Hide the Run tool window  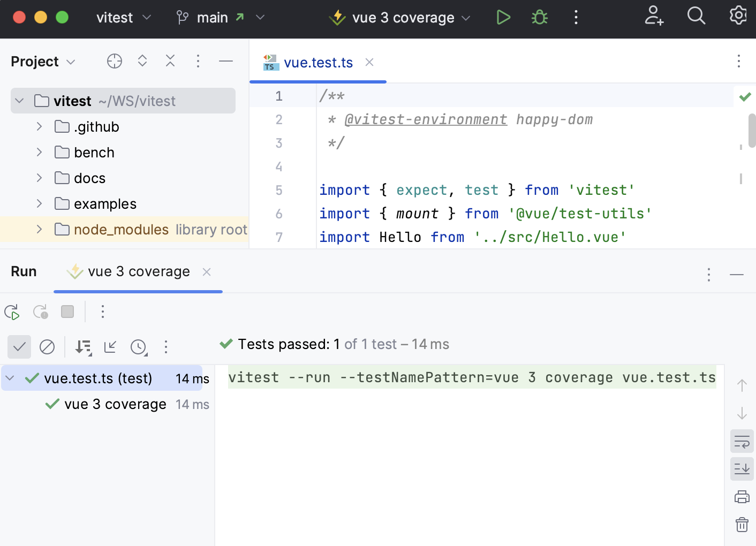tap(737, 275)
